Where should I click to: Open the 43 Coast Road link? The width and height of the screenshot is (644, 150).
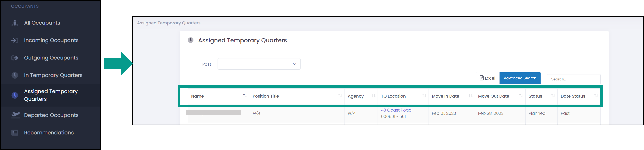(396, 110)
